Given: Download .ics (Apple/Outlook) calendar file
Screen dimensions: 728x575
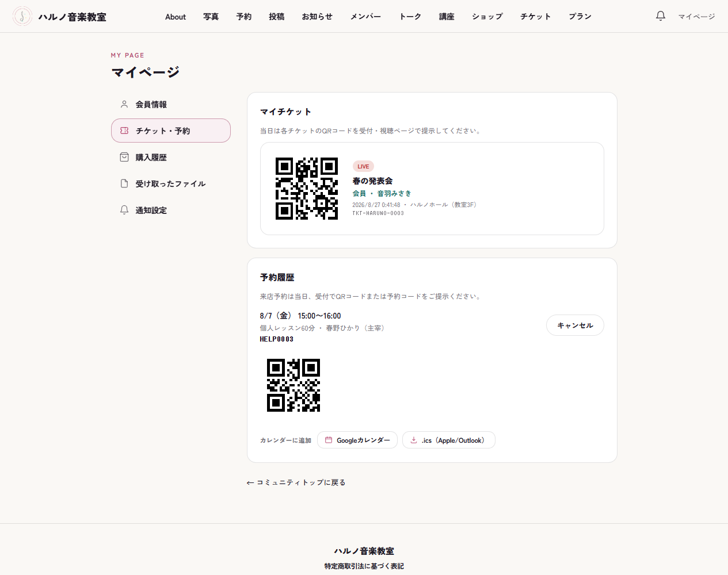Looking at the screenshot, I should tap(449, 440).
